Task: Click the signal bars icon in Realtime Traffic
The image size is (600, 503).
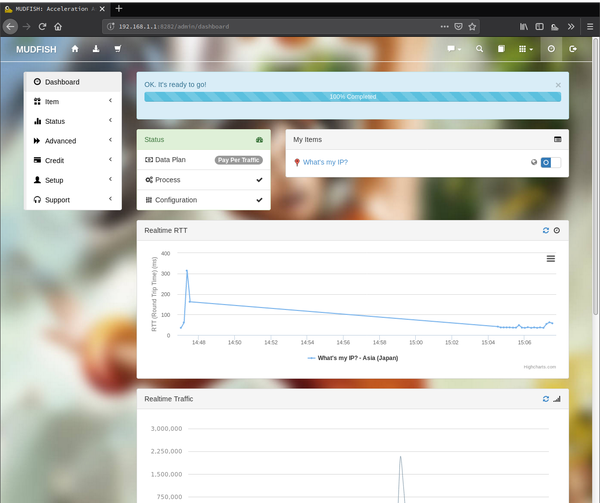Action: [x=557, y=398]
